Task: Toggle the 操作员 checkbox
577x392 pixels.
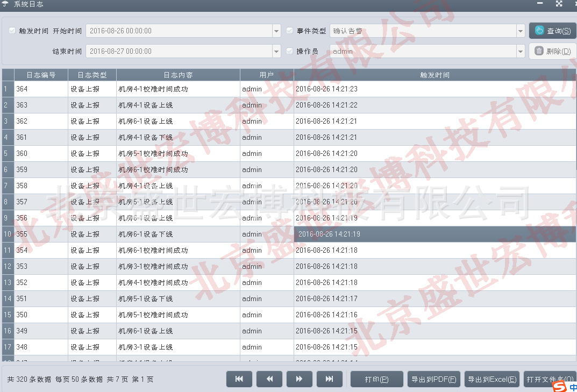Action: [290, 51]
